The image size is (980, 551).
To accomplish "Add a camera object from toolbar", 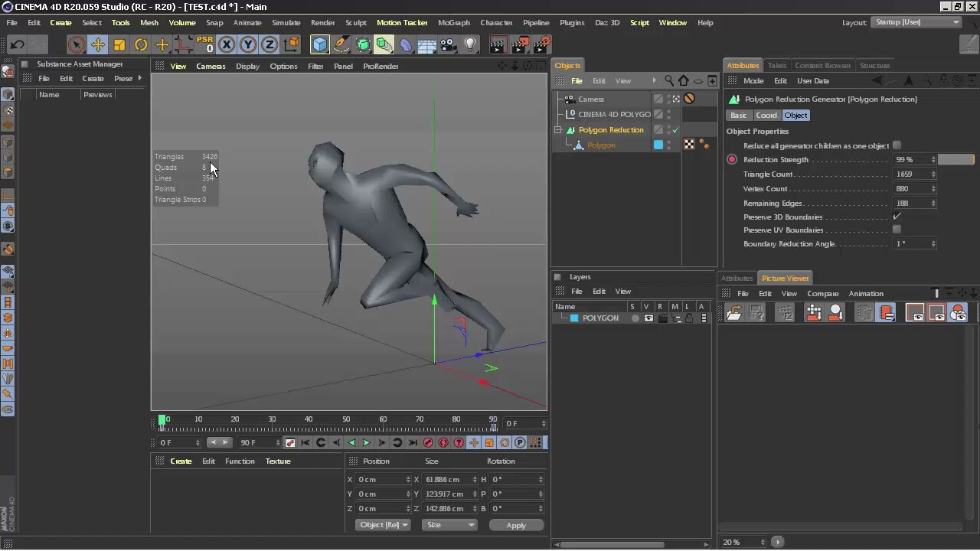I will point(449,44).
